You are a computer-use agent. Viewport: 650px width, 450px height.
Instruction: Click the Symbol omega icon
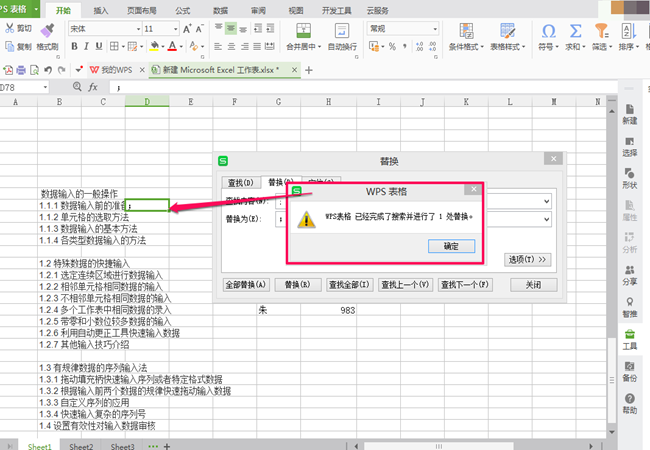[548, 31]
